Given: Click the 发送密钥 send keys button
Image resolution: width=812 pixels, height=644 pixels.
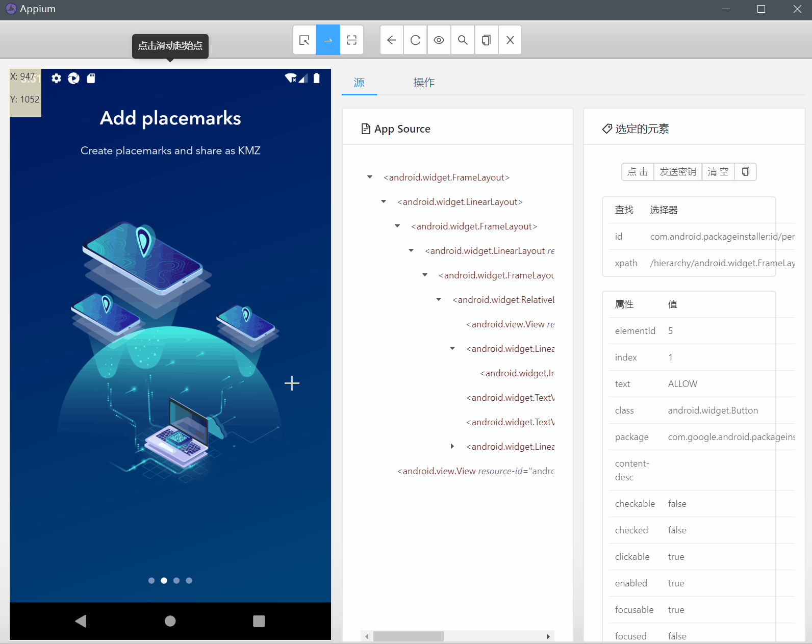Looking at the screenshot, I should [x=678, y=172].
